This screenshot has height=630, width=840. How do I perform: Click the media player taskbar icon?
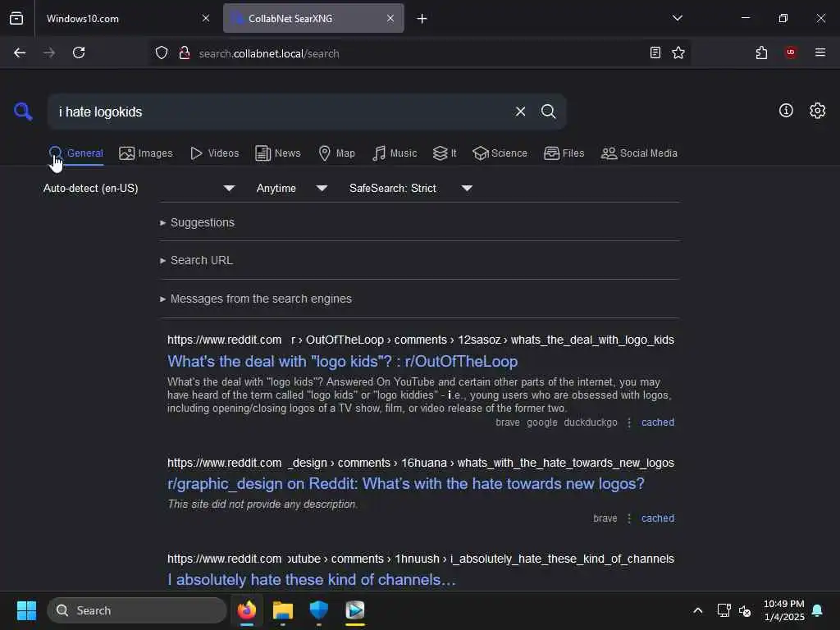354,610
